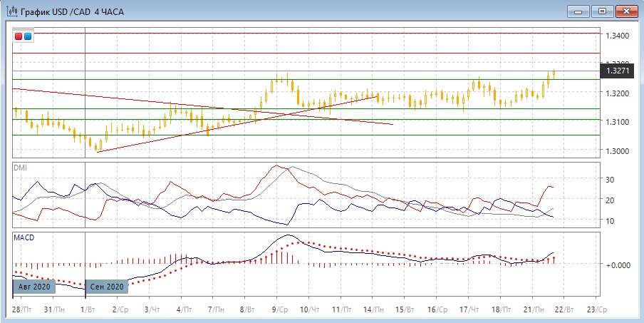The width and height of the screenshot is (644, 323).
Task: Select the DMI indicator label
Action: click(20, 167)
